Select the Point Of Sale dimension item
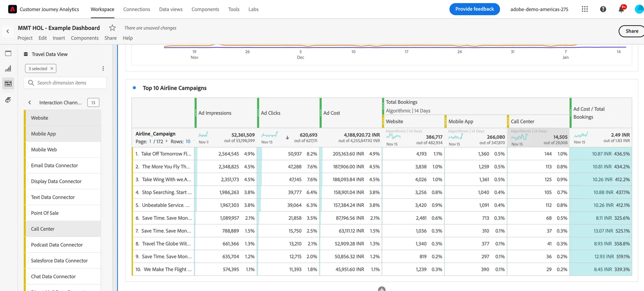 [63, 213]
